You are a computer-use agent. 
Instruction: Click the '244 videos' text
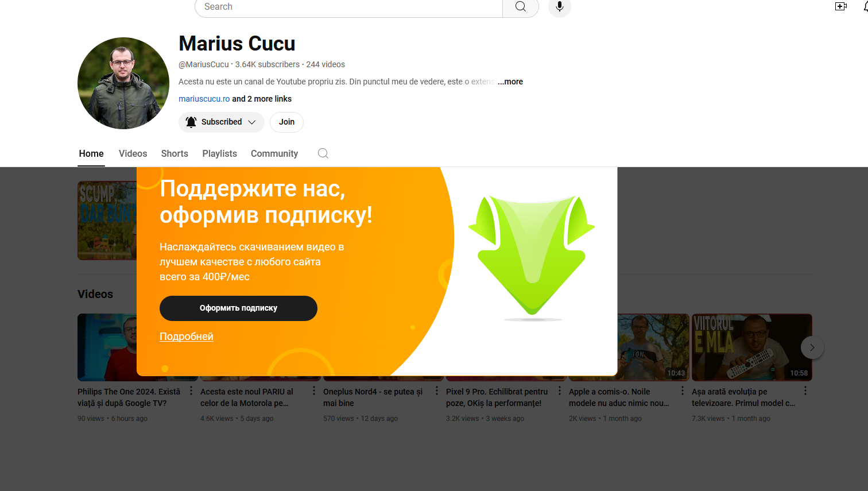tap(325, 64)
